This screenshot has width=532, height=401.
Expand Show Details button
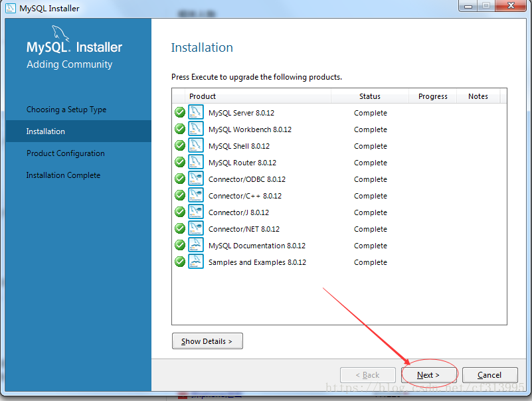207,341
